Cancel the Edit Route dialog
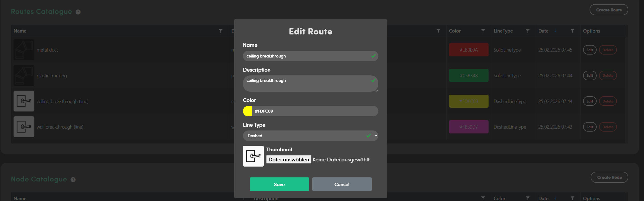644x201 pixels. click(342, 184)
